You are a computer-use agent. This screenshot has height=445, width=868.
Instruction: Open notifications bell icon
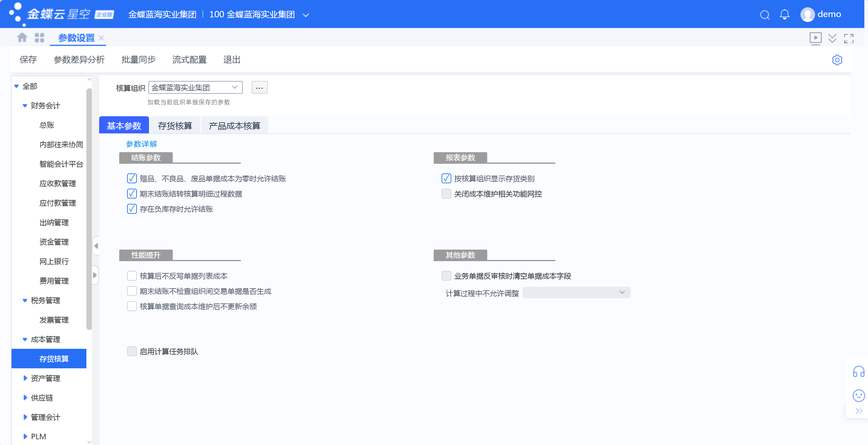784,15
